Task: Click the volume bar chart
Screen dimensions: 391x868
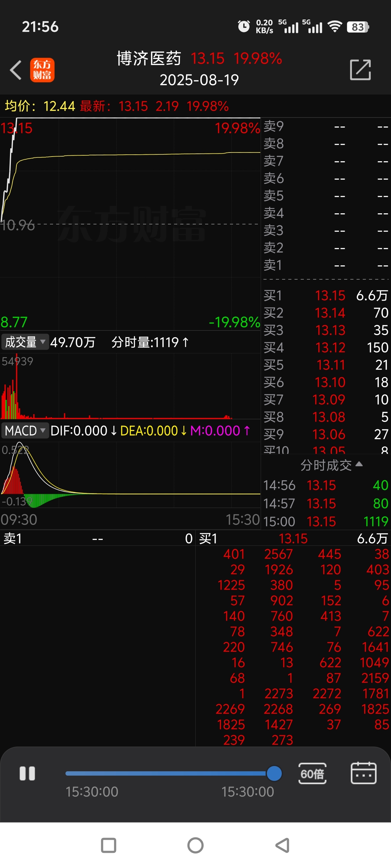Action: 130,386
